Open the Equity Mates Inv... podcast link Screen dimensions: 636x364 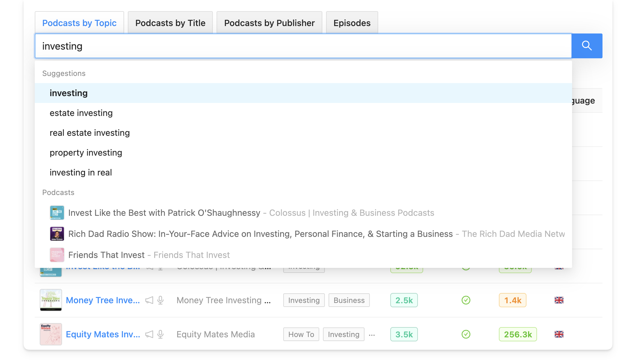pos(103,334)
